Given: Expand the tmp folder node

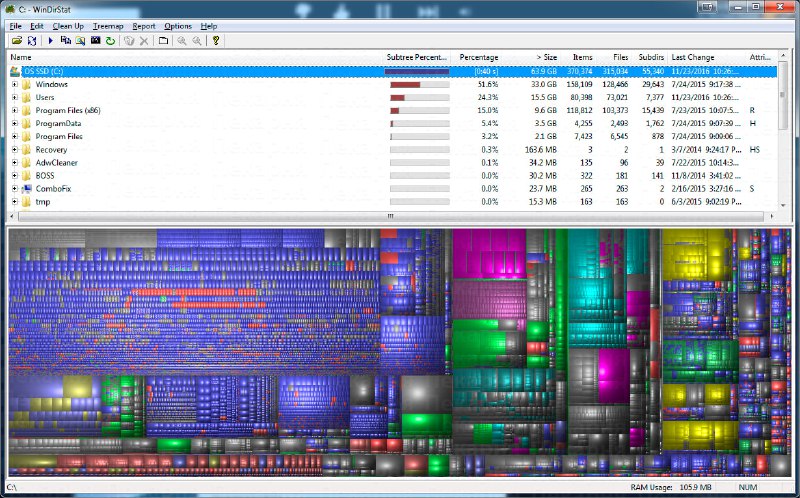Looking at the screenshot, I should click(x=15, y=202).
